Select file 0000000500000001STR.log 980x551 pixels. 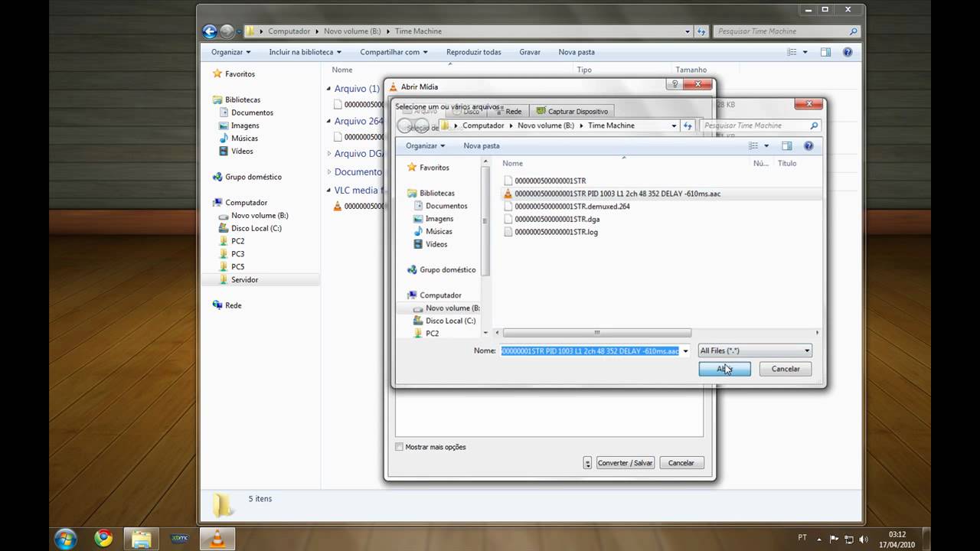557,232
